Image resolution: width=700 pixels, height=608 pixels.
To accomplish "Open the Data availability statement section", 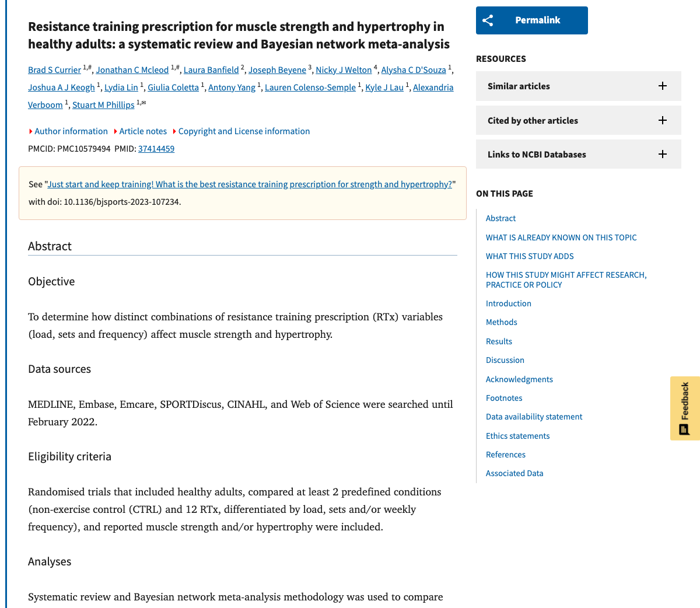I will pyautogui.click(x=534, y=417).
